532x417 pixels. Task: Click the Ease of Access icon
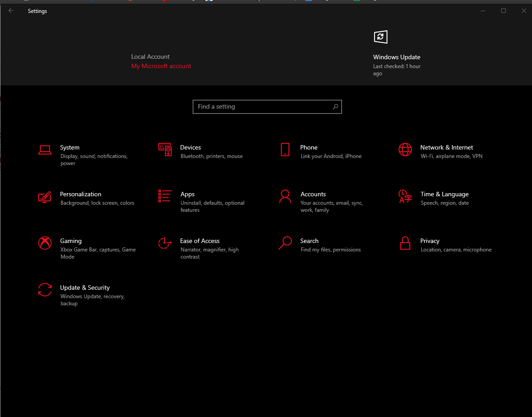(165, 243)
